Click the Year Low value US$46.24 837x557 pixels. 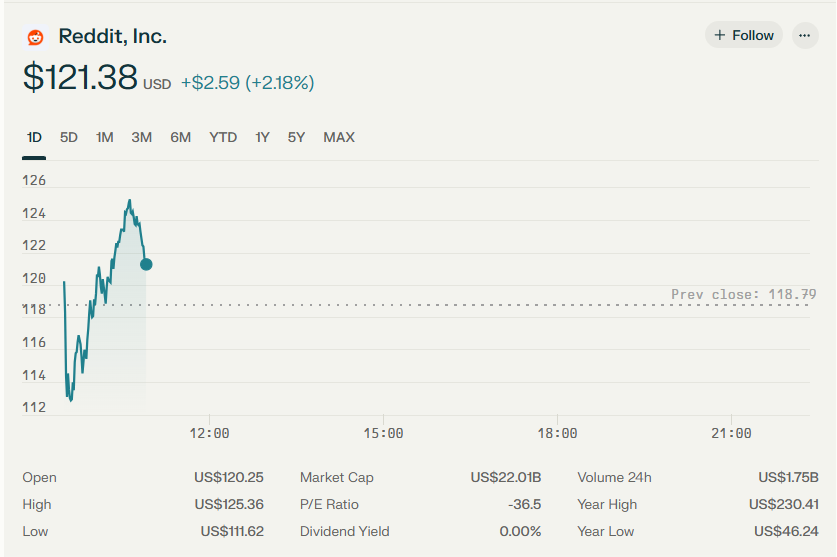pos(786,532)
